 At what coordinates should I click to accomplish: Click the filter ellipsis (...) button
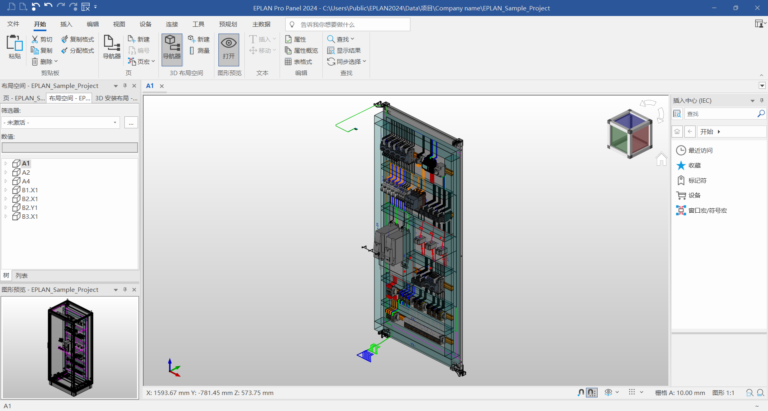[131, 122]
